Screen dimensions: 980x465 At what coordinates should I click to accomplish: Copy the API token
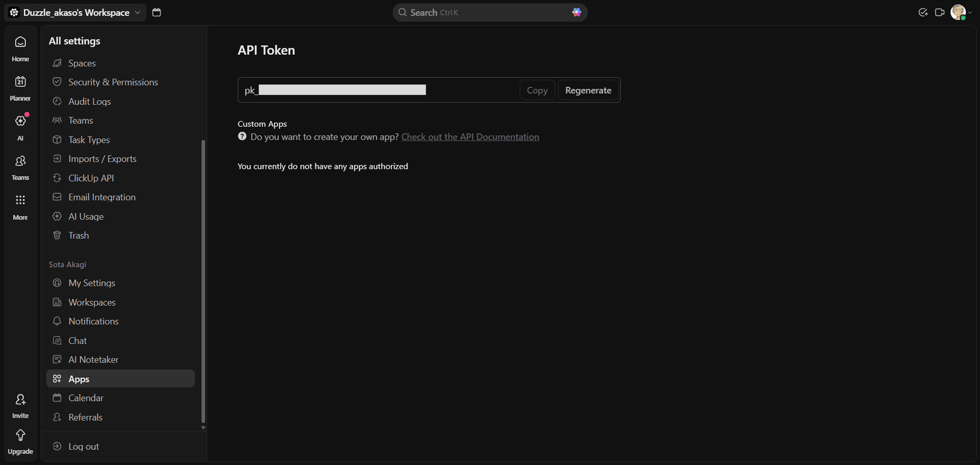coord(537,90)
